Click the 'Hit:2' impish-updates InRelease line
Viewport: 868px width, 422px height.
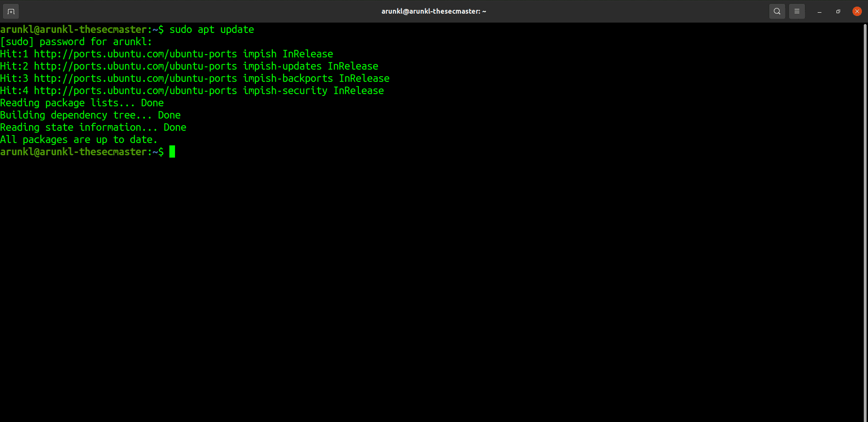[189, 66]
